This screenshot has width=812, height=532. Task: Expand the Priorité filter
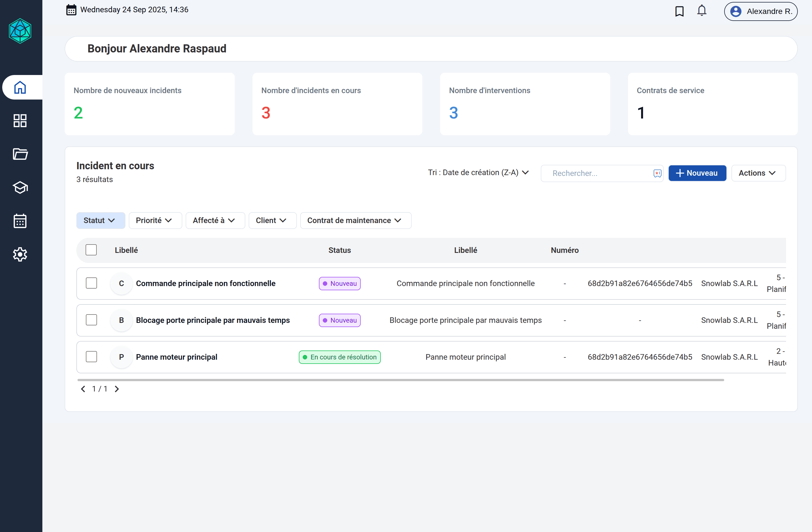(155, 220)
